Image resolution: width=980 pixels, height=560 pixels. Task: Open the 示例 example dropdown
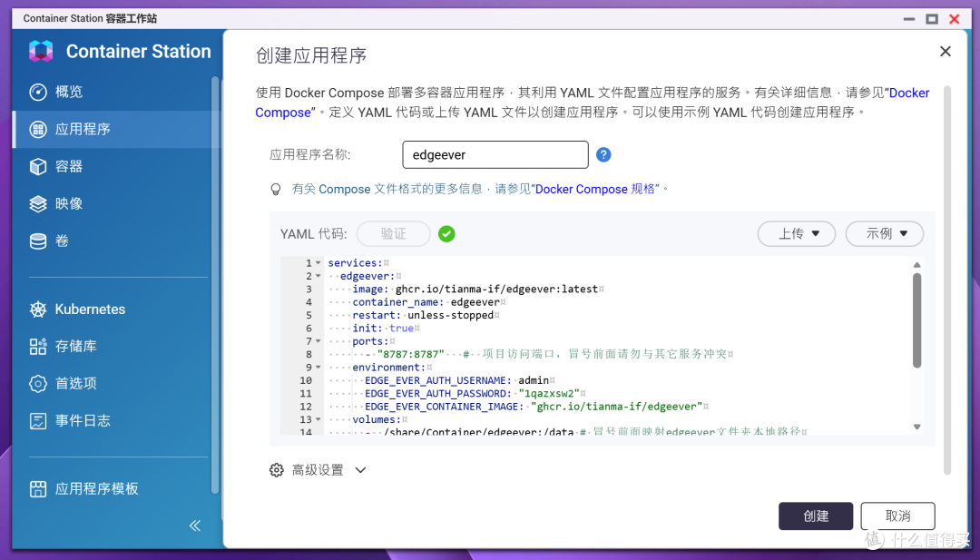pos(885,234)
